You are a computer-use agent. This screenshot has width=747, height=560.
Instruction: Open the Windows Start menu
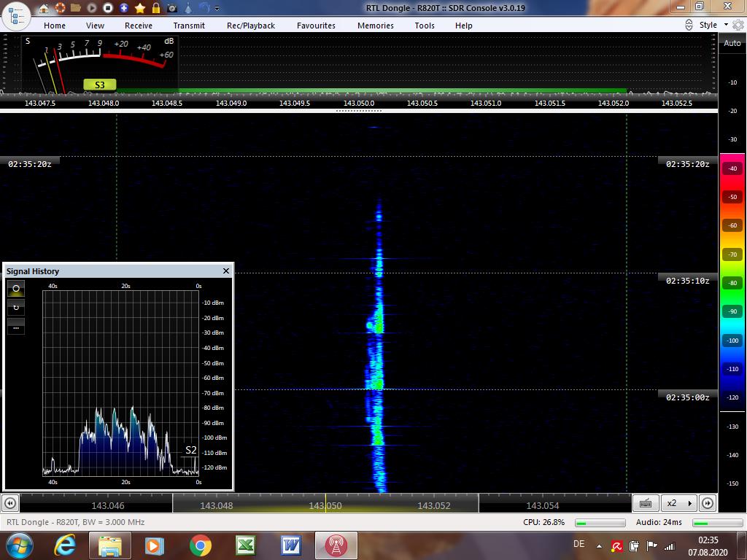[x=19, y=545]
